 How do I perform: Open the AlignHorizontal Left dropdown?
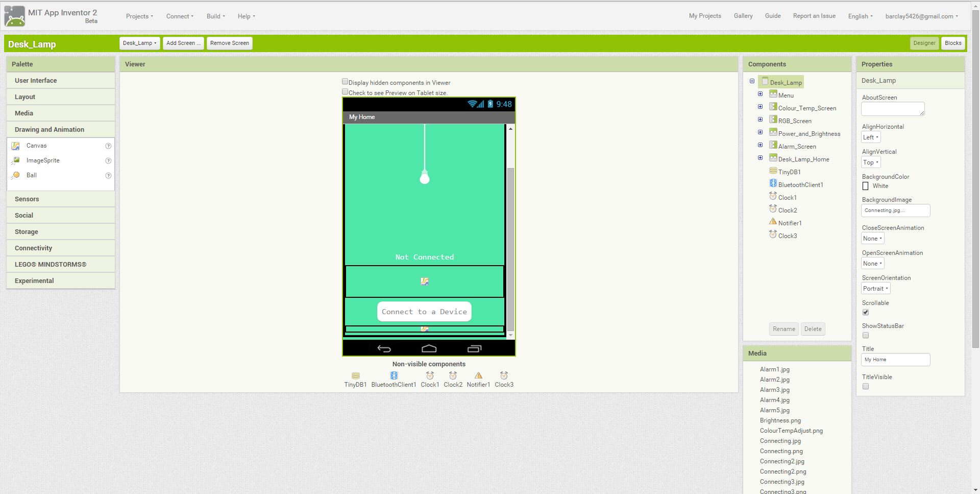point(871,137)
